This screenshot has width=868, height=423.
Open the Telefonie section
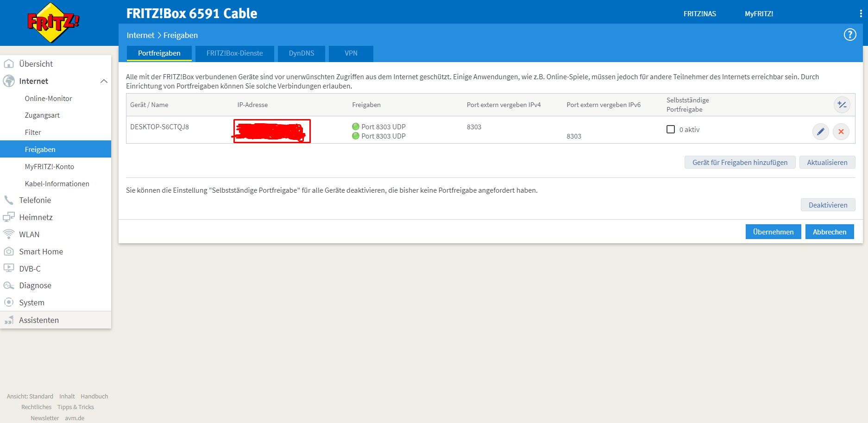(35, 200)
